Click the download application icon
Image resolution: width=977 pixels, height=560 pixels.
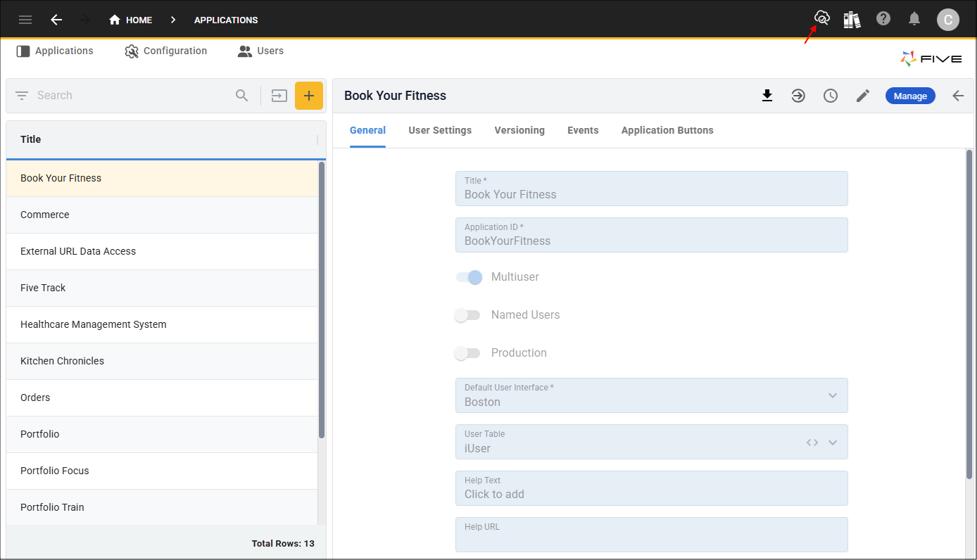(x=767, y=96)
